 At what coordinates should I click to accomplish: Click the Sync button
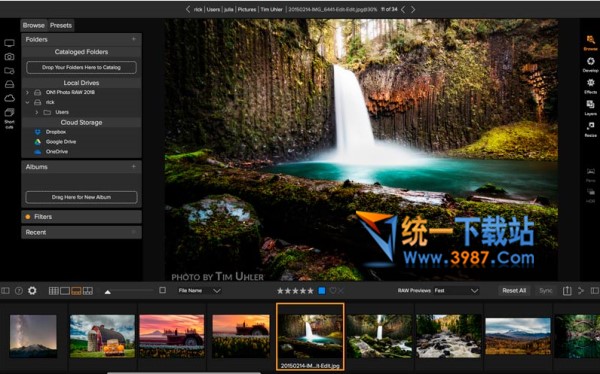click(546, 291)
